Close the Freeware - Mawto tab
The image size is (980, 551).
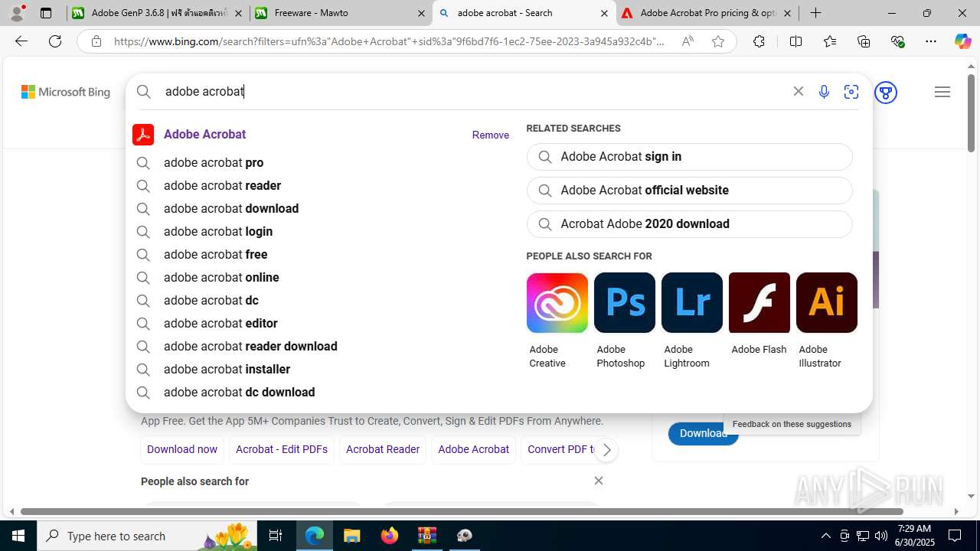(x=421, y=13)
